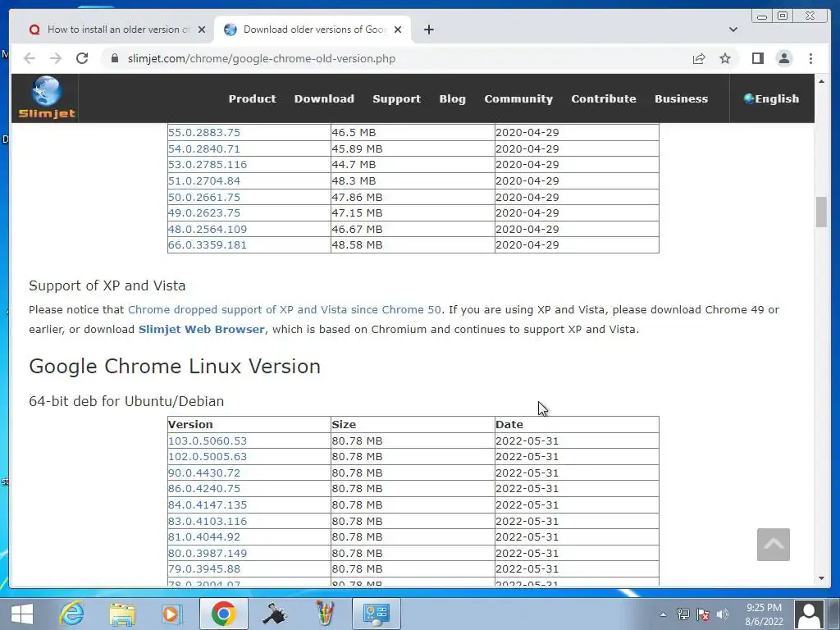Open the Chrome side panel
The width and height of the screenshot is (840, 630).
click(x=757, y=58)
